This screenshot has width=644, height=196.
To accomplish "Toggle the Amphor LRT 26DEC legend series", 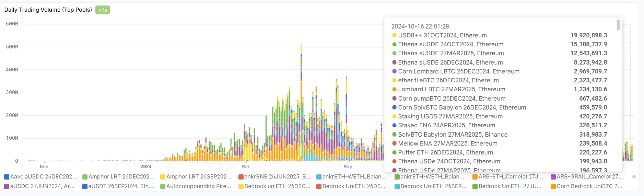I will (x=121, y=177).
